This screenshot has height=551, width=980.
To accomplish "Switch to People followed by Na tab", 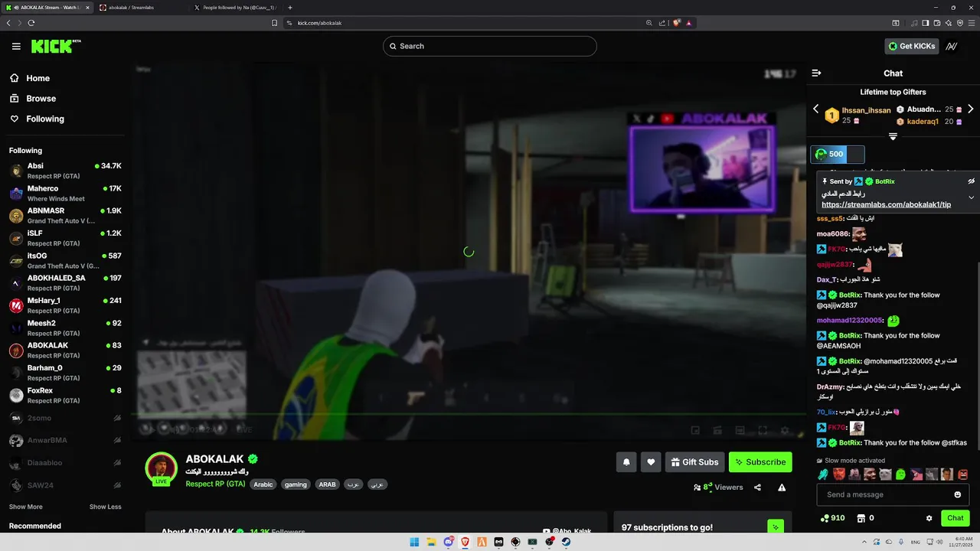I will coord(236,7).
